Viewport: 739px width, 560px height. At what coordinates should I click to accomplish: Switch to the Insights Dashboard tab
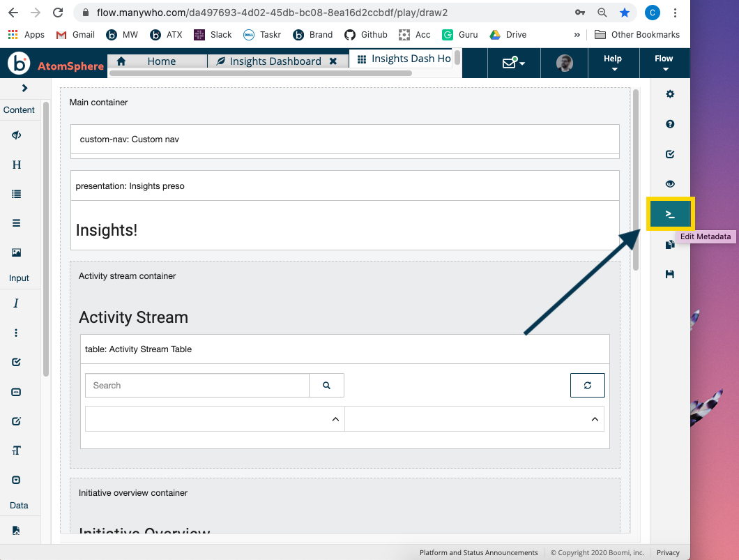pyautogui.click(x=277, y=61)
